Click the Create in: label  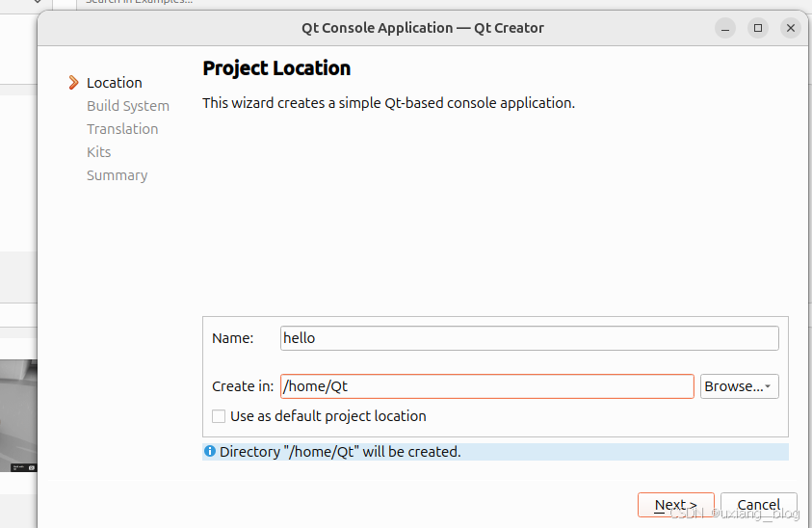[x=243, y=386]
